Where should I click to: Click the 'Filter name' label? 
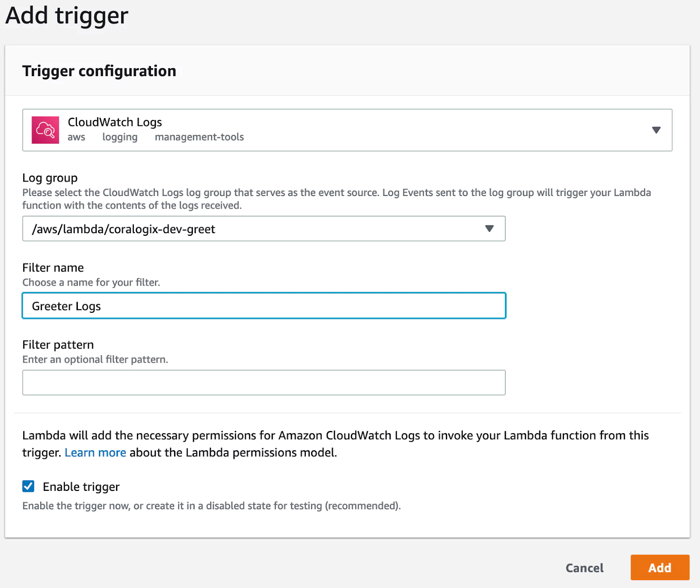click(x=53, y=268)
